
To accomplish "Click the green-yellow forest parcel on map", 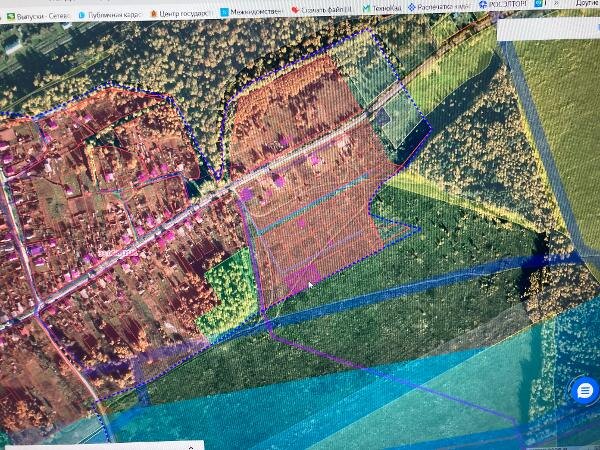I will pyautogui.click(x=230, y=293).
